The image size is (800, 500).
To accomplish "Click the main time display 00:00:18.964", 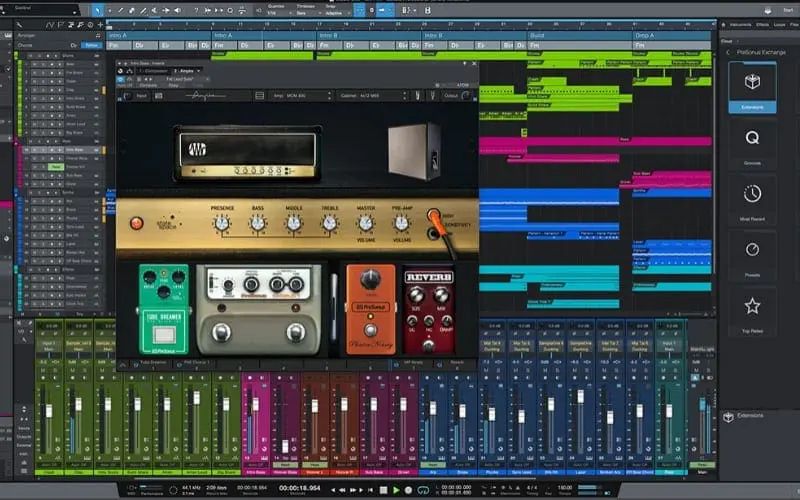I will coord(299,488).
